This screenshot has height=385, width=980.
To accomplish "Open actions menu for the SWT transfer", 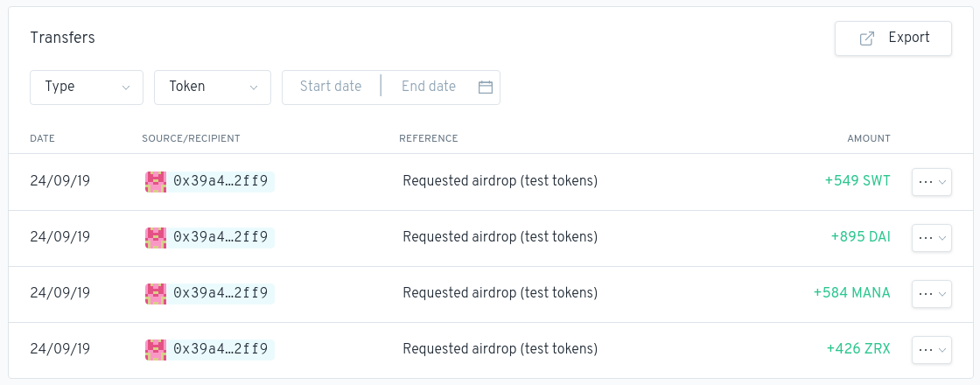I will 931,182.
